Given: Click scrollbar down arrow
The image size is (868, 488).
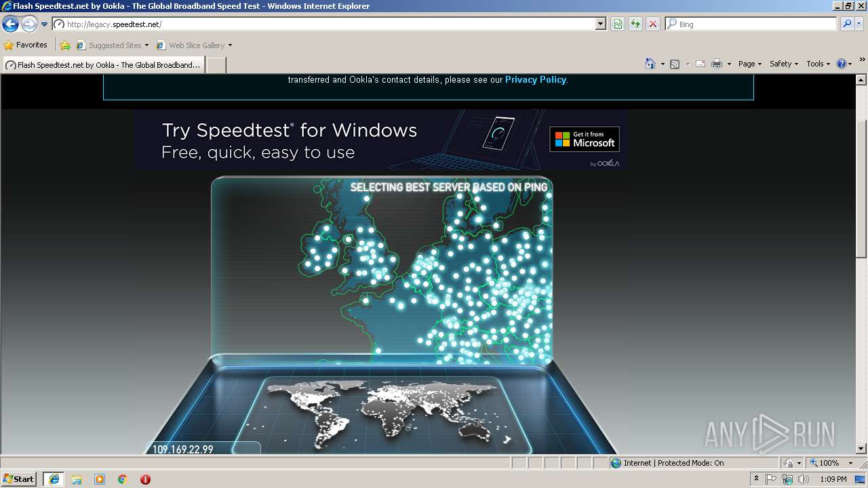Looking at the screenshot, I should click(x=861, y=448).
